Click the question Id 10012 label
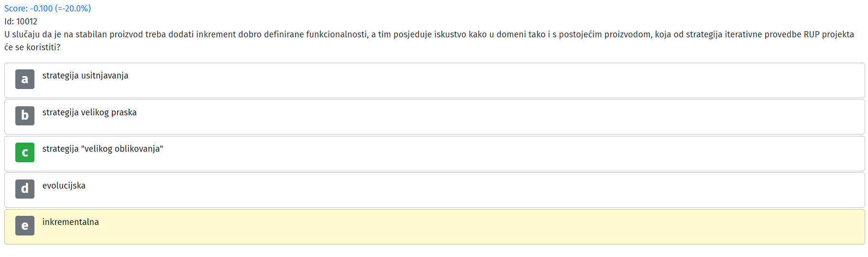Viewport: 868px width, 257px height. (21, 22)
